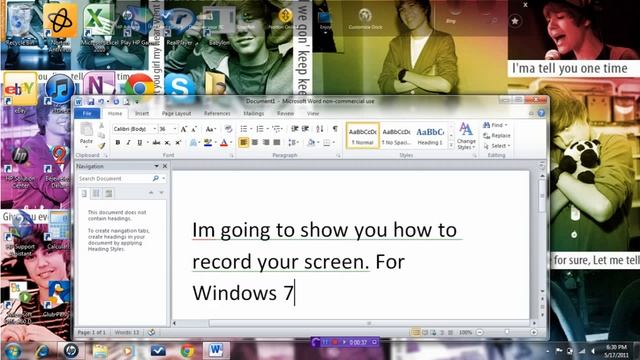This screenshot has width=640, height=360.
Task: Click the Shading paint bucket icon
Action: click(x=311, y=142)
